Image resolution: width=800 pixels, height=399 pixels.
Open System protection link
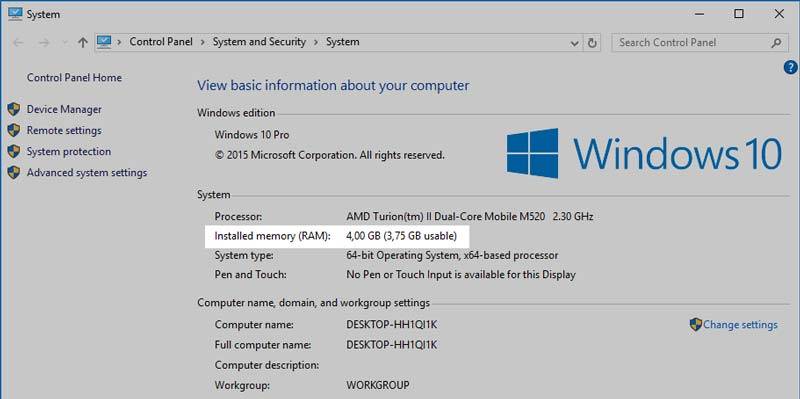point(69,152)
